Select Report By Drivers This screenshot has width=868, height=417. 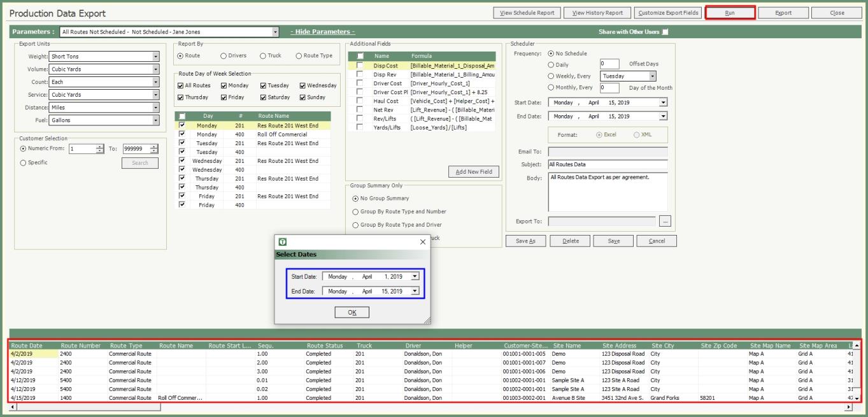224,56
